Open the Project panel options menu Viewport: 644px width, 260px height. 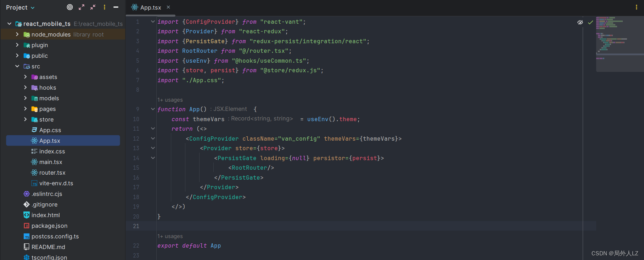tap(105, 7)
